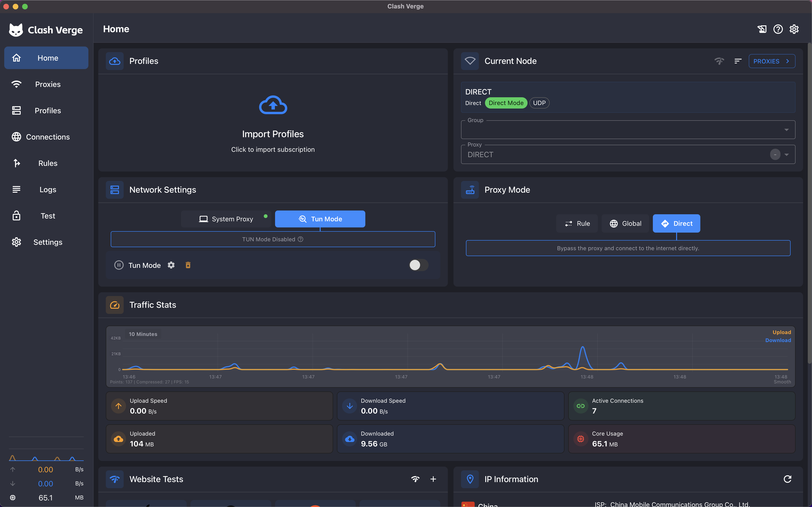Click the Website Tests card header icon
The image size is (812, 507).
pyautogui.click(x=115, y=479)
